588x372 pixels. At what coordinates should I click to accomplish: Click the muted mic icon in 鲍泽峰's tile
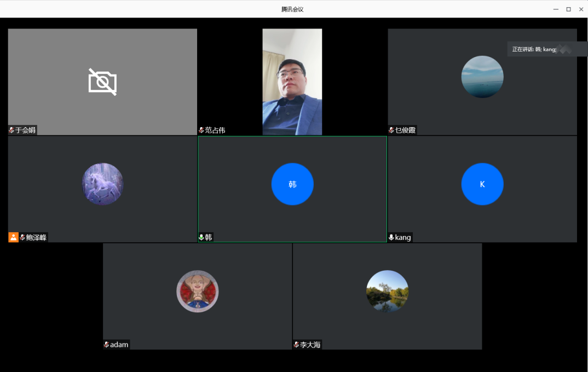tap(22, 237)
